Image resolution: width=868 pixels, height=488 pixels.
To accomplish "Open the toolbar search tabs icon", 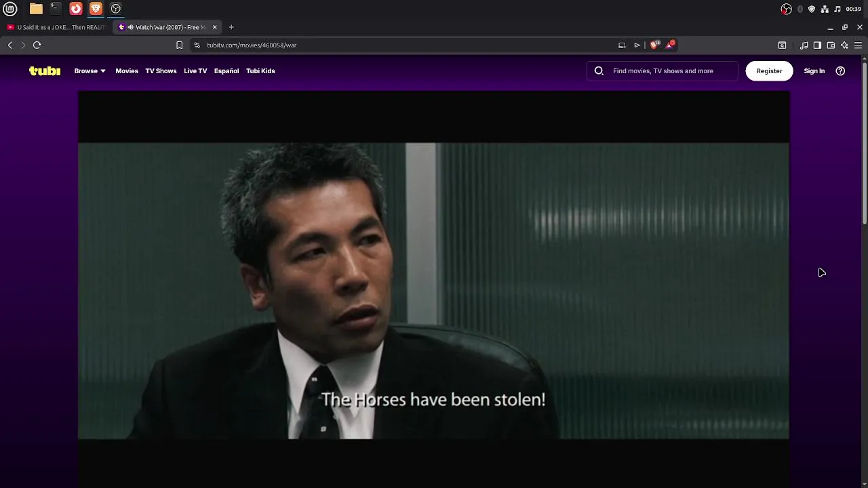I will tap(782, 45).
